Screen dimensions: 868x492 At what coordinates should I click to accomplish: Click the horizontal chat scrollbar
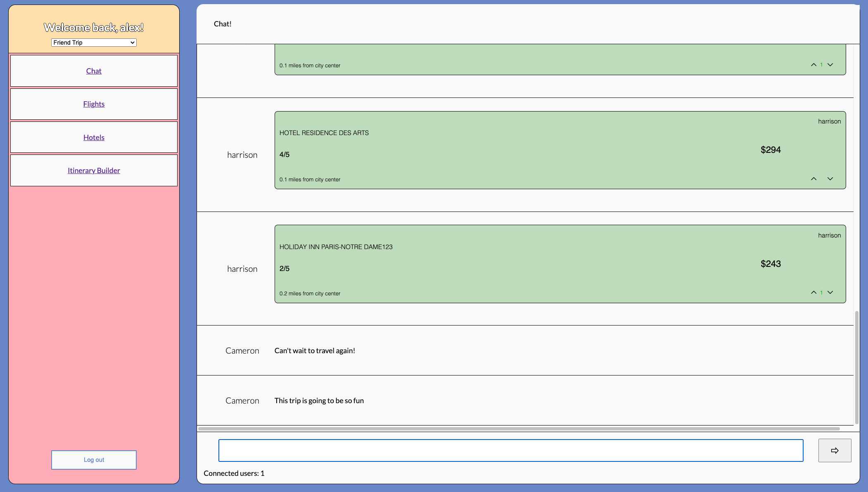click(518, 429)
